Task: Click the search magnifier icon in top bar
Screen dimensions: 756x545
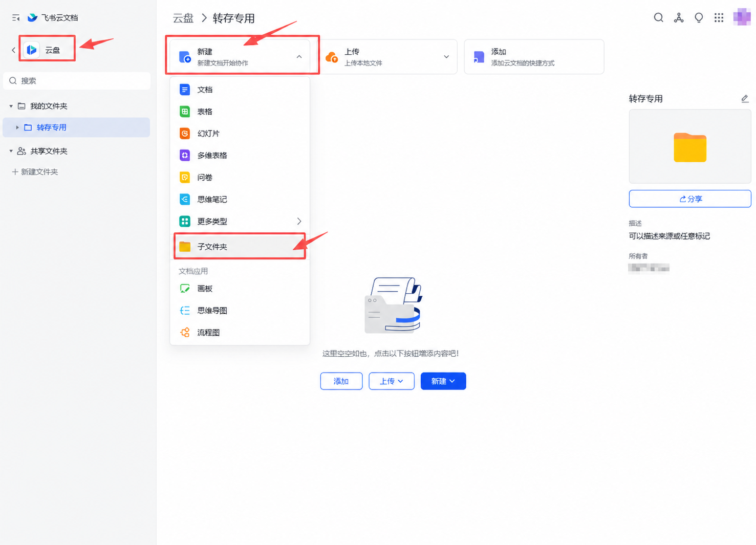Action: (658, 18)
